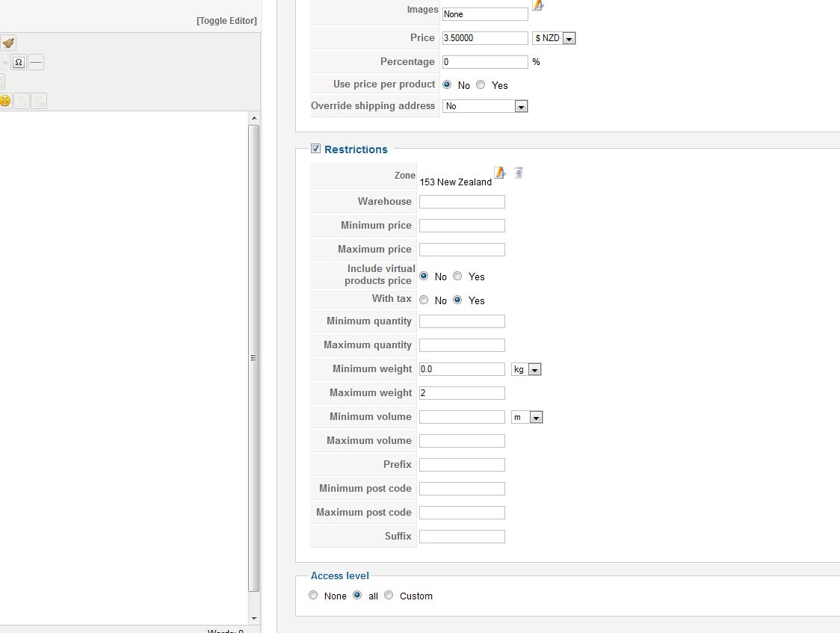
Task: Open Override shipping address dropdown
Action: pos(485,106)
